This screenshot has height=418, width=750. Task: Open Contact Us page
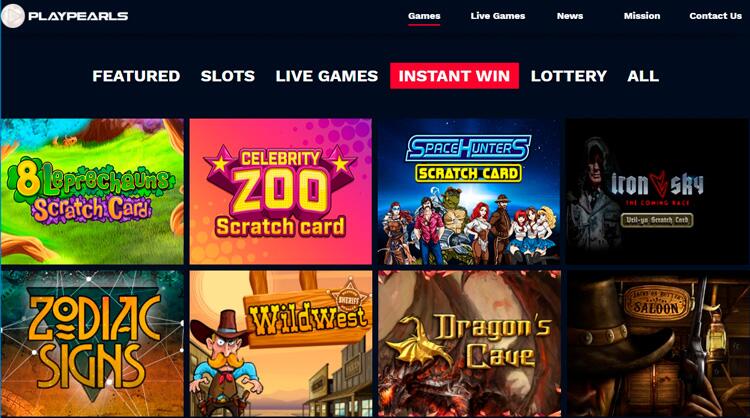[715, 16]
